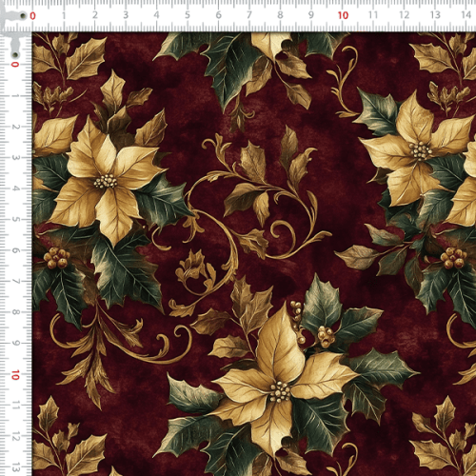Click the red 0 on the horizontal ruler
The width and height of the screenshot is (476, 476).
(32, 15)
